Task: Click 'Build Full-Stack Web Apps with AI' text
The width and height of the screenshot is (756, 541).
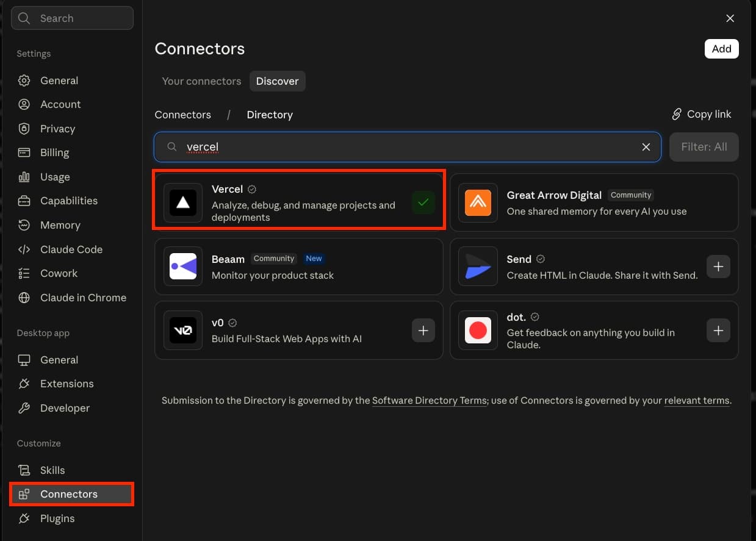Action: pyautogui.click(x=287, y=339)
